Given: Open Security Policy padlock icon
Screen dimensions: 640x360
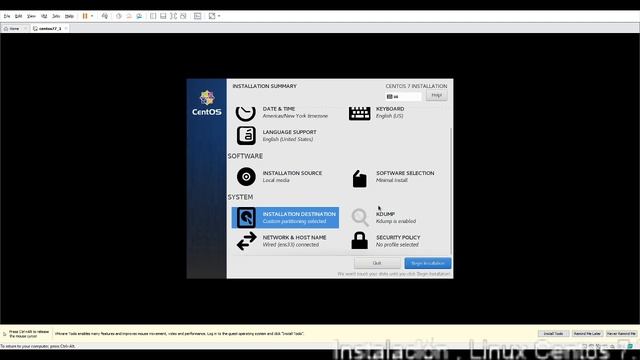Looking at the screenshot, I should click(x=360, y=240).
